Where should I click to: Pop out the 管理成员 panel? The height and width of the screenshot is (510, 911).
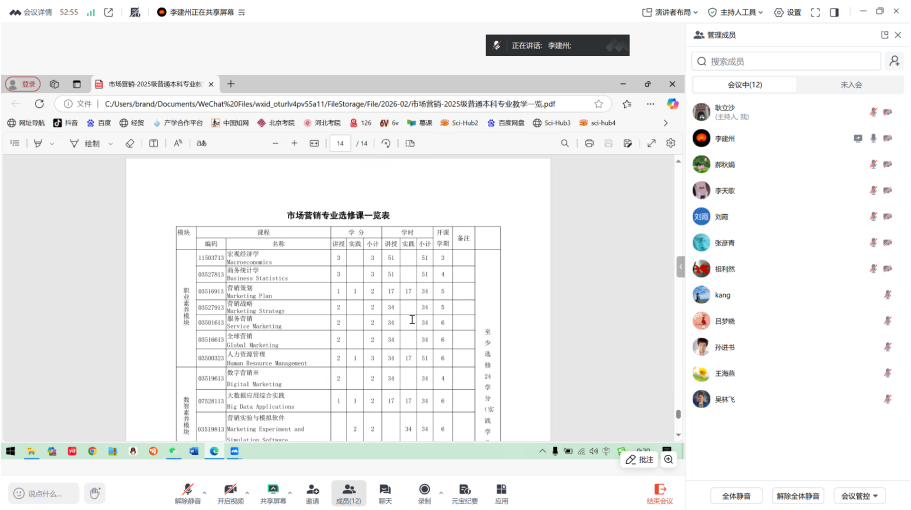[x=884, y=35]
